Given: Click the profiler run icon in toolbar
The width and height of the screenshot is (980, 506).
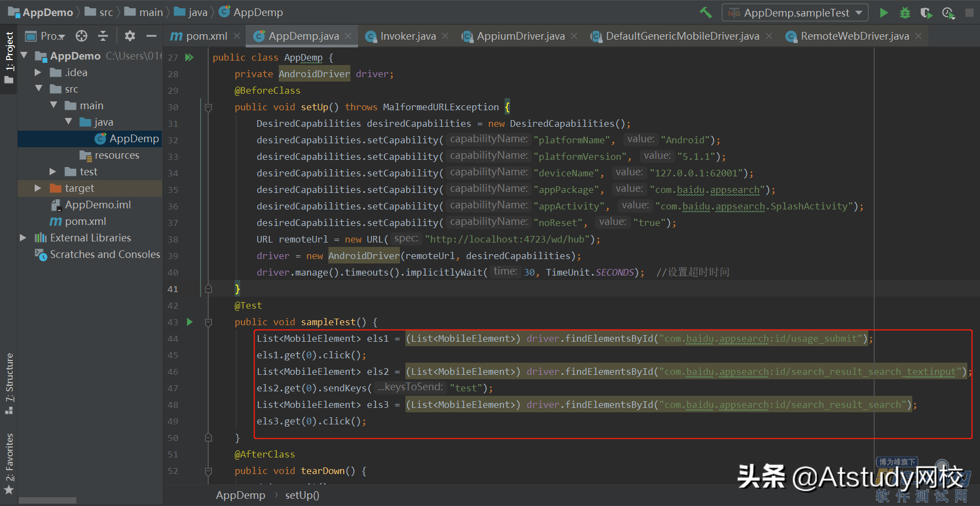Looking at the screenshot, I should click(x=948, y=12).
